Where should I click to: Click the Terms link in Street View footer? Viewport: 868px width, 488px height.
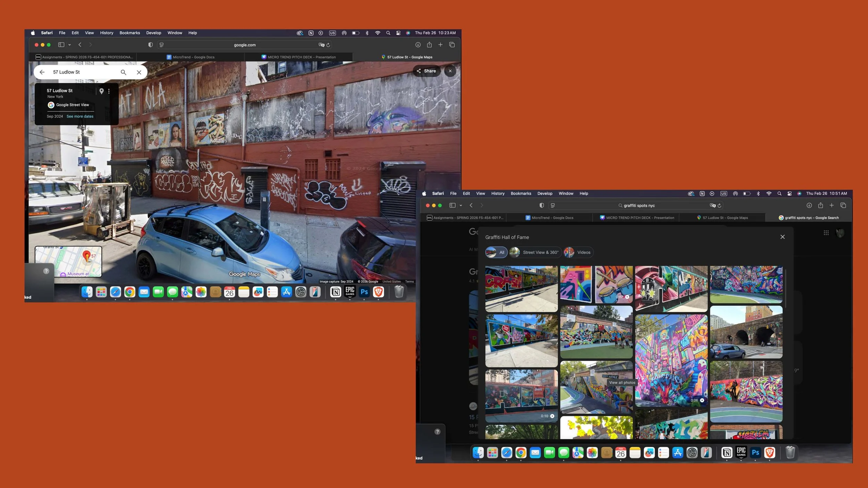click(409, 281)
